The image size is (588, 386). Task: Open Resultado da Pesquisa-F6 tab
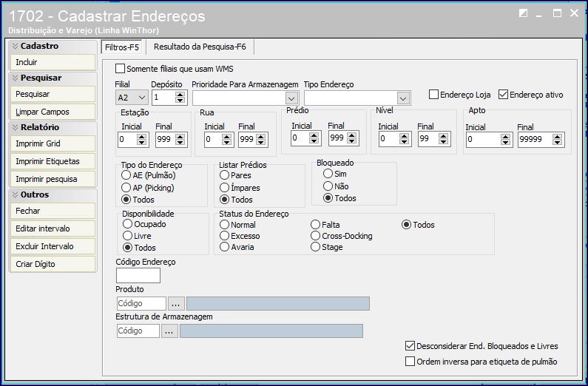pyautogui.click(x=200, y=47)
